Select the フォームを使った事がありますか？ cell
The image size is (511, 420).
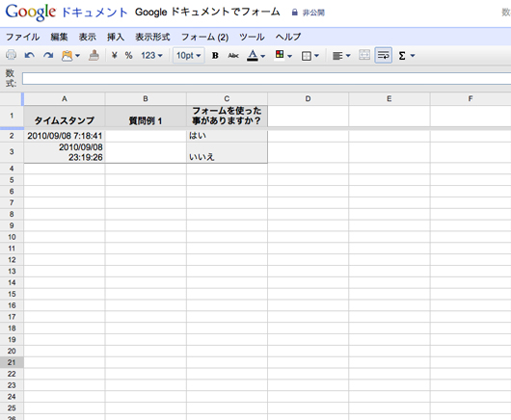pos(227,116)
